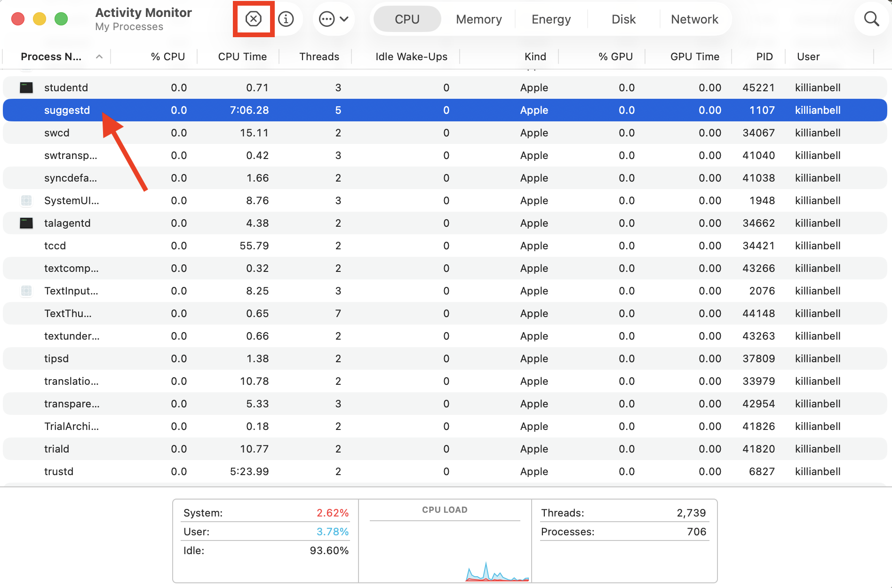Switch to the Energy tab
Screen dimensions: 892x588
tap(551, 19)
